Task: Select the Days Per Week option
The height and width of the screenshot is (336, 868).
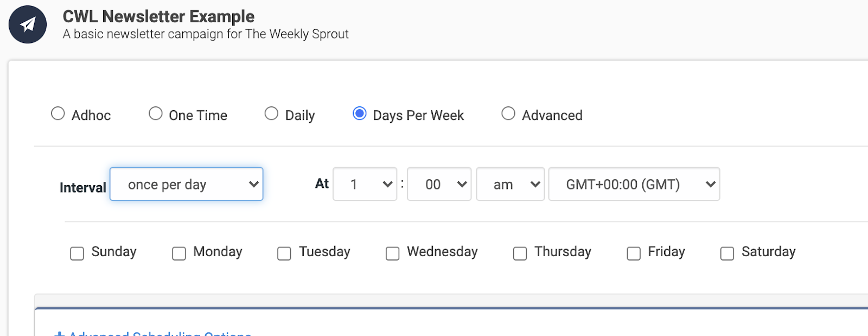Action: [x=359, y=113]
